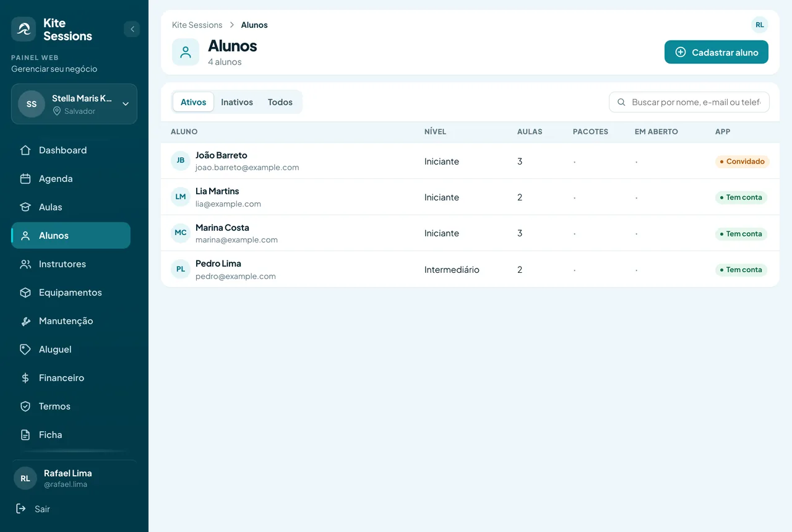Open the Dashboard home icon
The image size is (792, 532).
click(x=25, y=150)
